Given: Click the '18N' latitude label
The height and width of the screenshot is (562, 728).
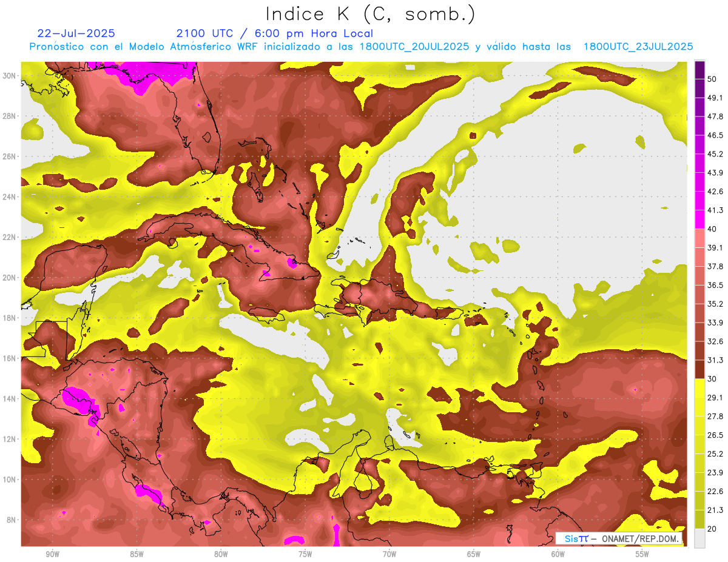Looking at the screenshot, I should [x=9, y=318].
